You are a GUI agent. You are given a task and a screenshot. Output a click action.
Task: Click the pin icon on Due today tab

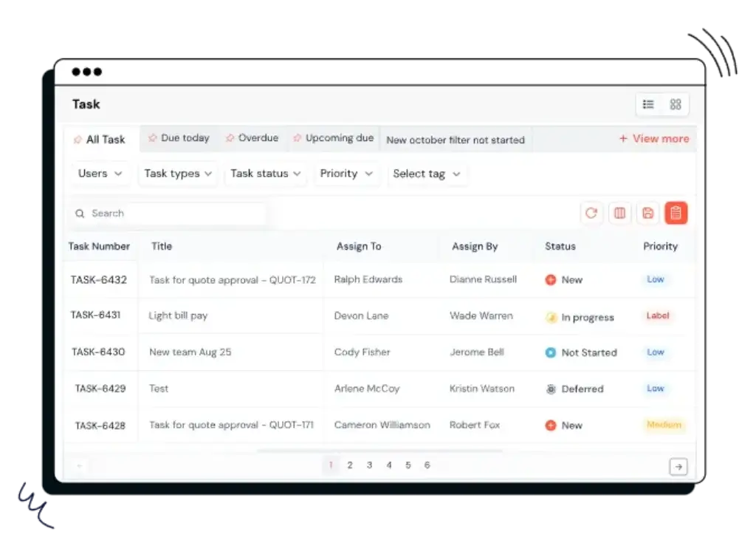click(152, 138)
